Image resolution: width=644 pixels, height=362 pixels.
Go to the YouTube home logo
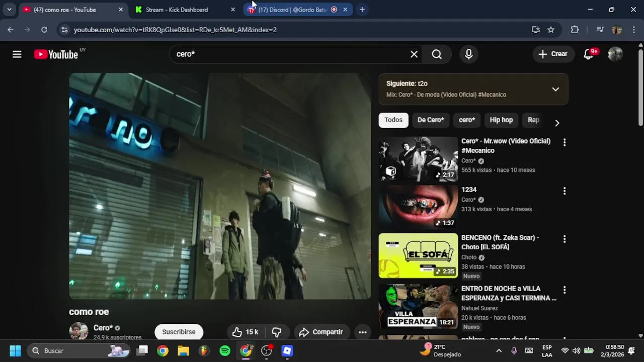[56, 54]
